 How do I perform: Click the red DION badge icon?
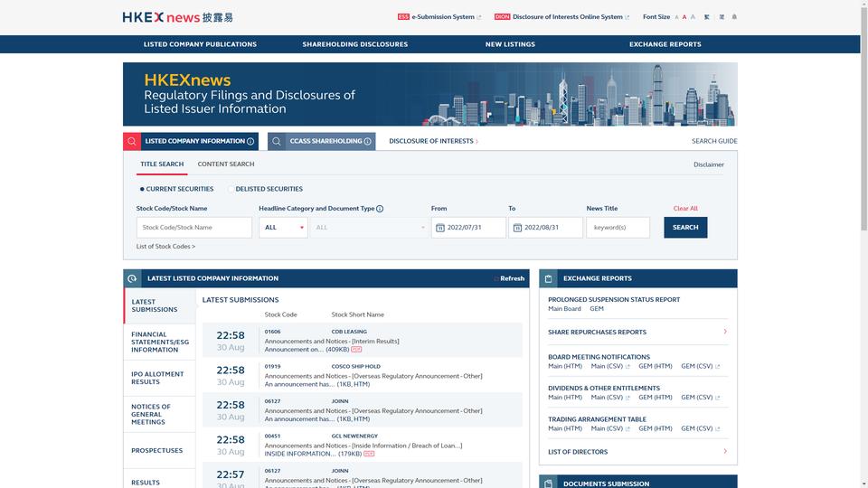point(502,17)
